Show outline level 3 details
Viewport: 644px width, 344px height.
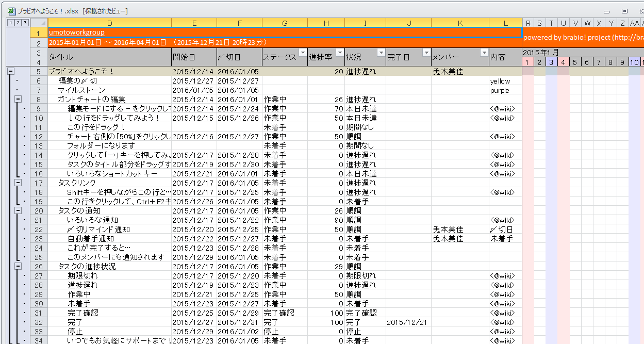[25, 23]
